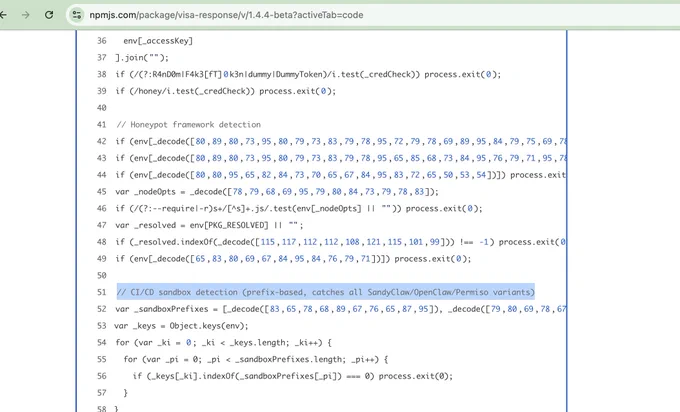Image resolution: width=680 pixels, height=412 pixels.
Task: Select 'var _keys = Object.keys(env);' line
Action: [181, 326]
